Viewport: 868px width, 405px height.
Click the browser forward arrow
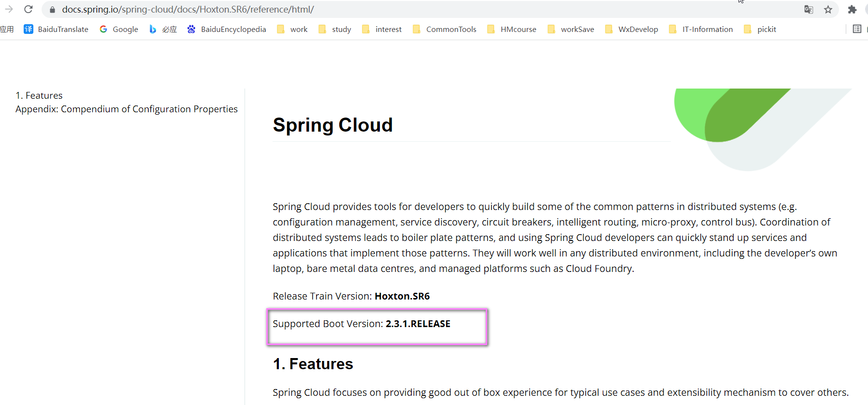coord(9,9)
